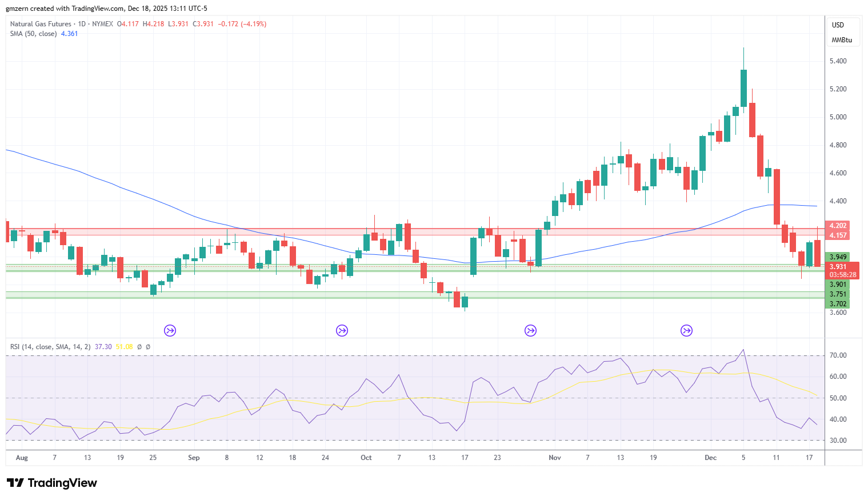Click the SMA (50, close) indicator legend
The image size is (868, 500).
click(33, 34)
